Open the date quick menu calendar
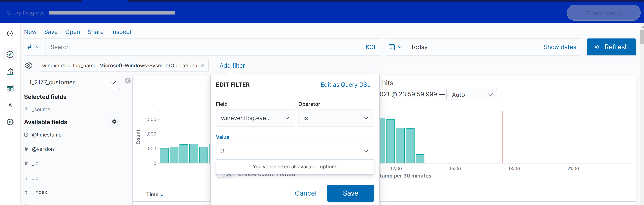 396,47
